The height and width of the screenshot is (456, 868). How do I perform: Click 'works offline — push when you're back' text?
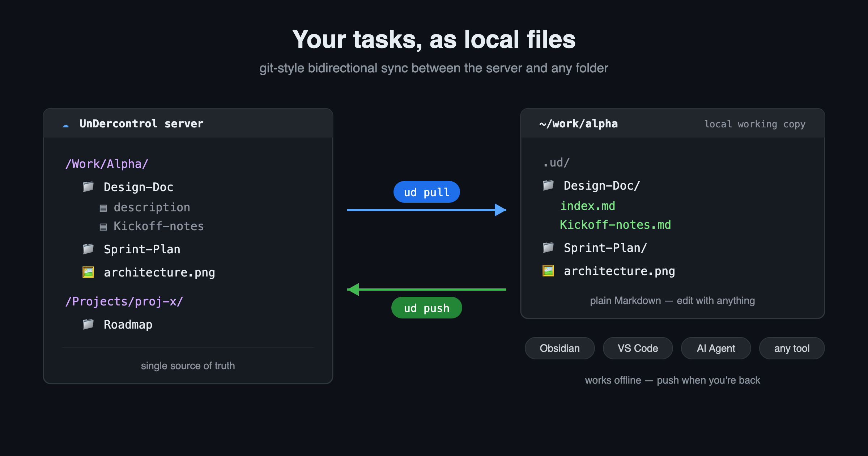[673, 380]
